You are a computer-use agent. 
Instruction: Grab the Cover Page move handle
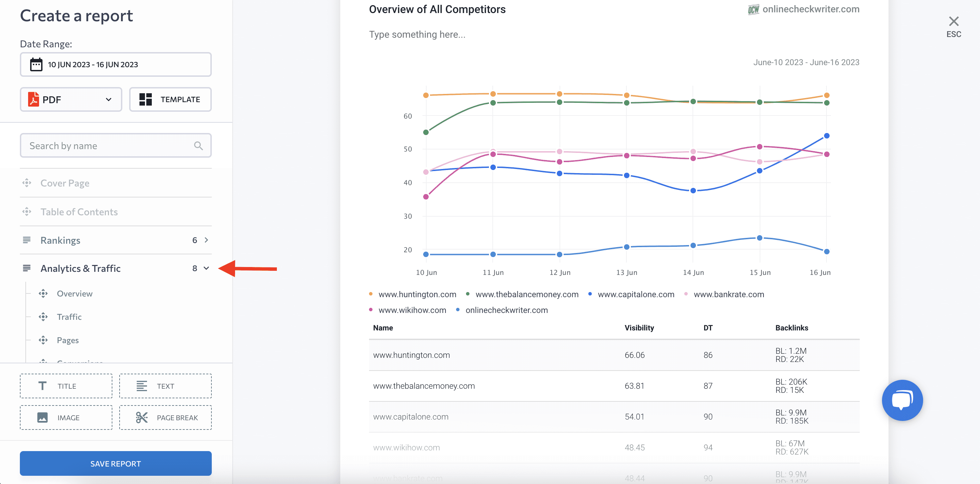point(27,183)
